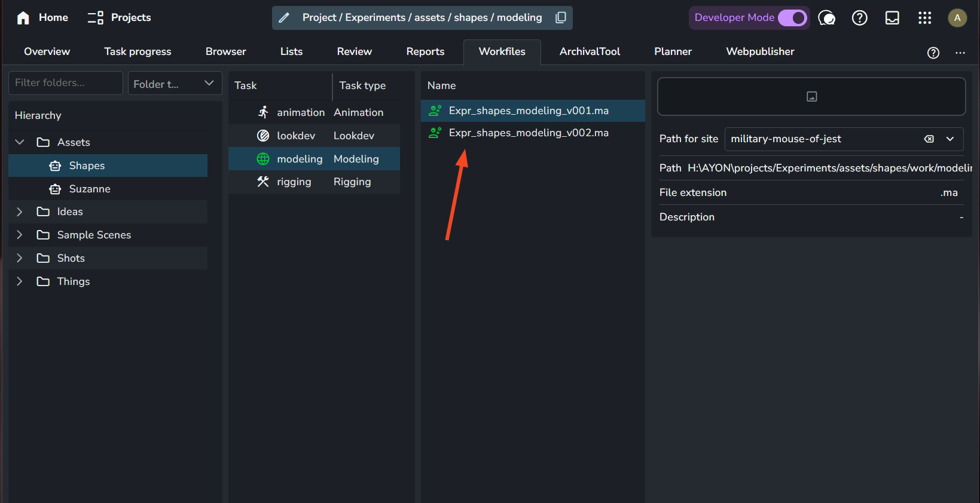Screen dimensions: 980x503
Task: Open the inbox tray icon
Action: point(892,18)
